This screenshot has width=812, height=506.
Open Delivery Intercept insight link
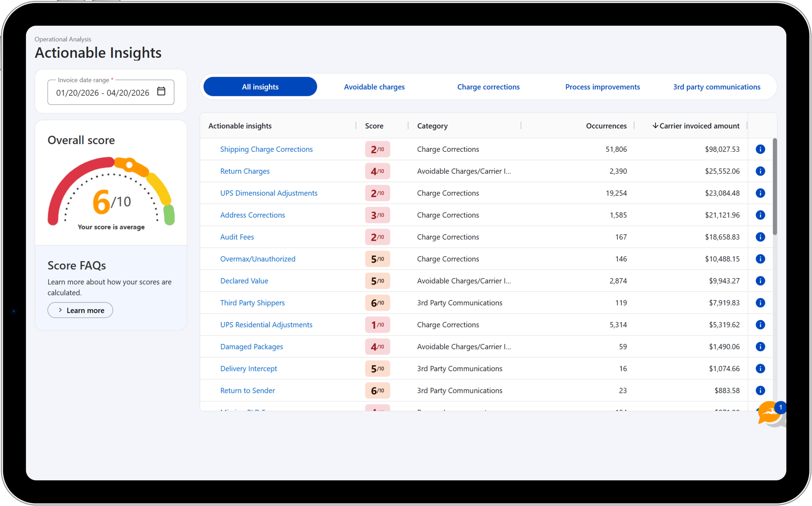248,368
